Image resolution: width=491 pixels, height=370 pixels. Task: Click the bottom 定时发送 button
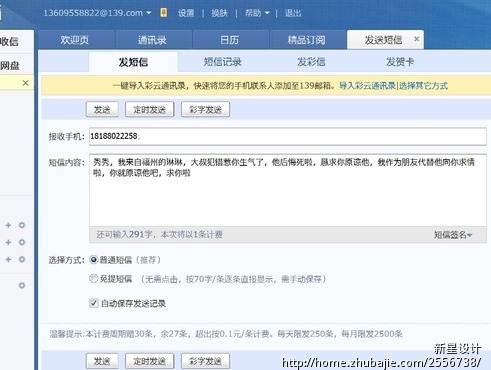click(150, 361)
